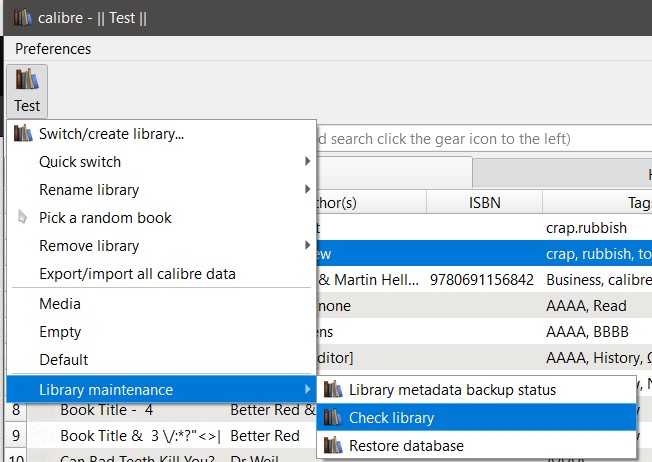This screenshot has width=652, height=462.
Task: Click the Restore database books icon
Action: 333,445
